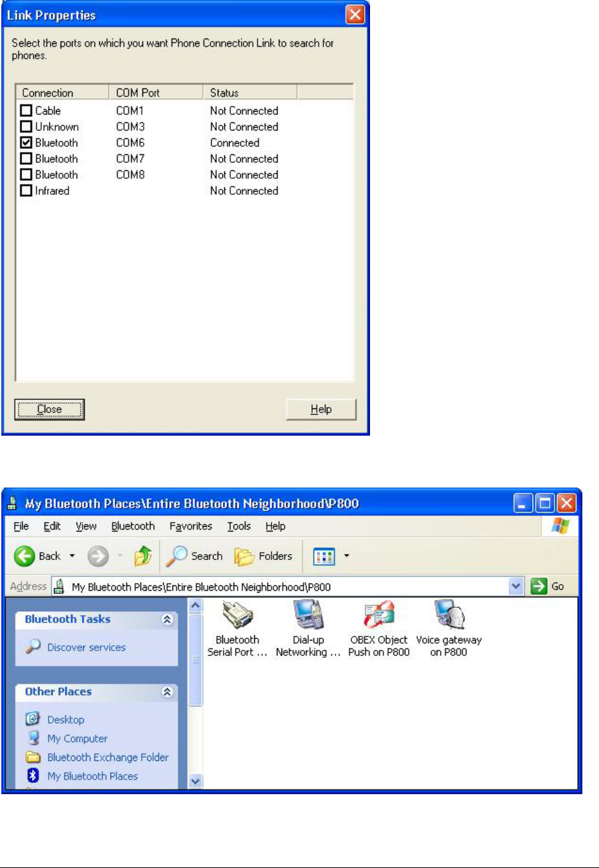Maximize the Bluetooth Places window
The height and width of the screenshot is (868, 599).
click(x=544, y=503)
